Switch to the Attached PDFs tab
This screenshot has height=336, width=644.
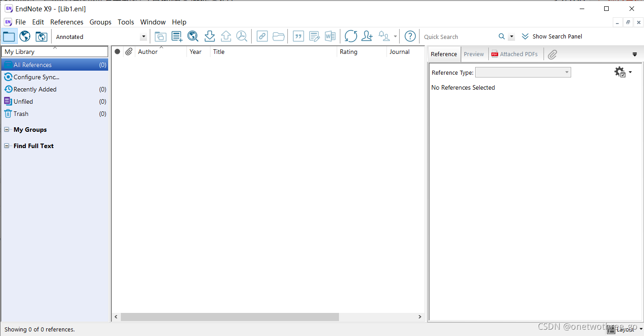[x=515, y=54]
